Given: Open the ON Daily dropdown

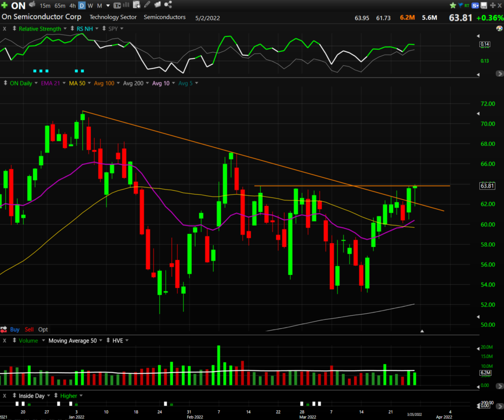Looking at the screenshot, I should click(36, 83).
